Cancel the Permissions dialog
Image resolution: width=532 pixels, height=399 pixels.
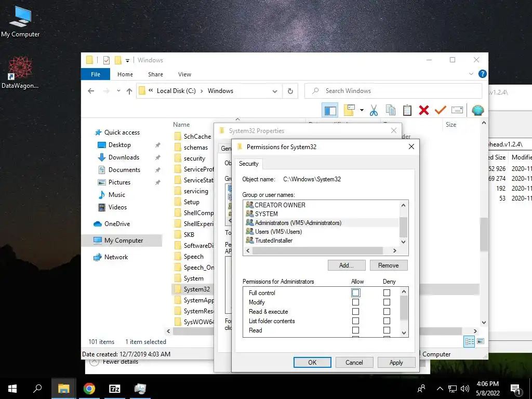(354, 362)
